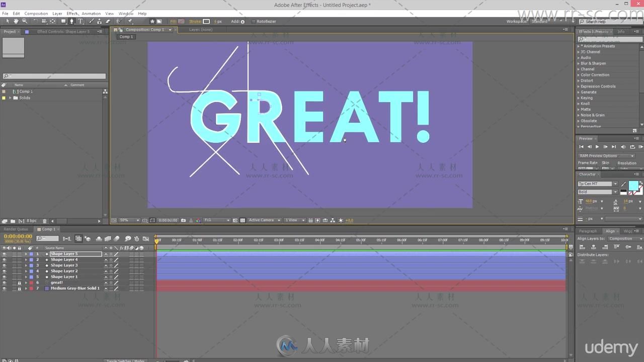
Task: Open the Tw Cen MT font dropdown
Action: (x=598, y=184)
